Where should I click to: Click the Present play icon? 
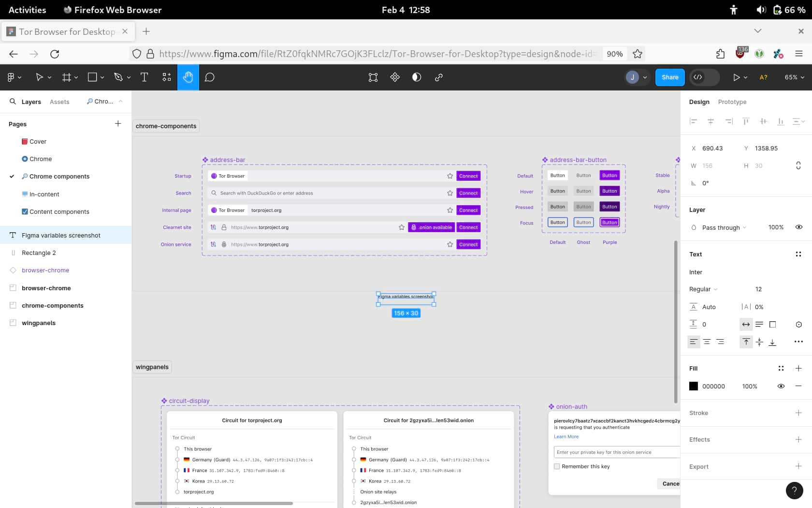coord(736,77)
